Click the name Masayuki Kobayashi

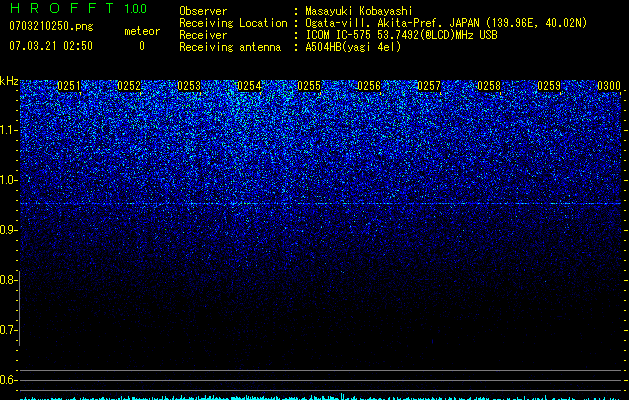pyautogui.click(x=359, y=11)
